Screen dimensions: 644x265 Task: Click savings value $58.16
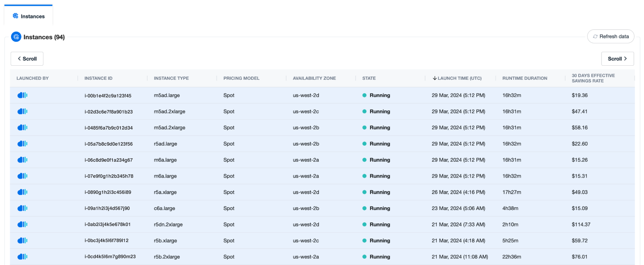click(580, 127)
